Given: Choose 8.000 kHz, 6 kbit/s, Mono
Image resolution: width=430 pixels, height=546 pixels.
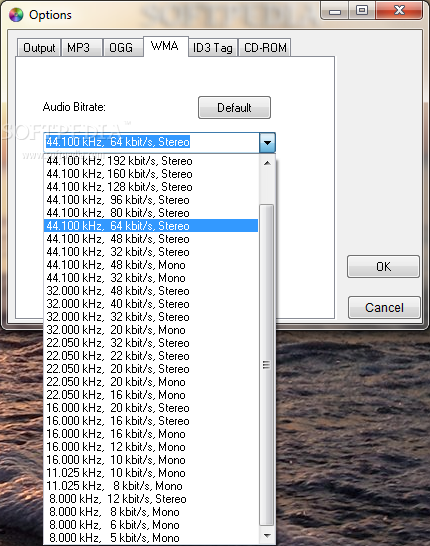Looking at the screenshot, I should click(151, 525).
